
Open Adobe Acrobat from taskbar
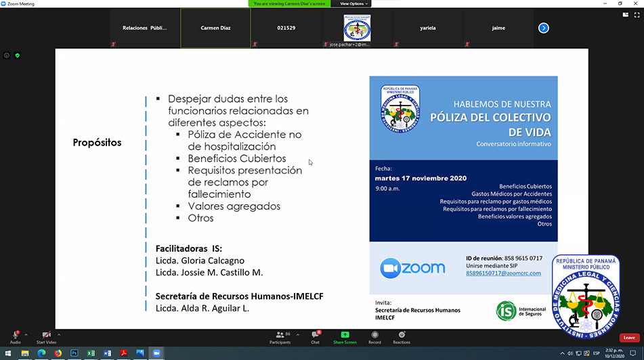click(x=124, y=353)
